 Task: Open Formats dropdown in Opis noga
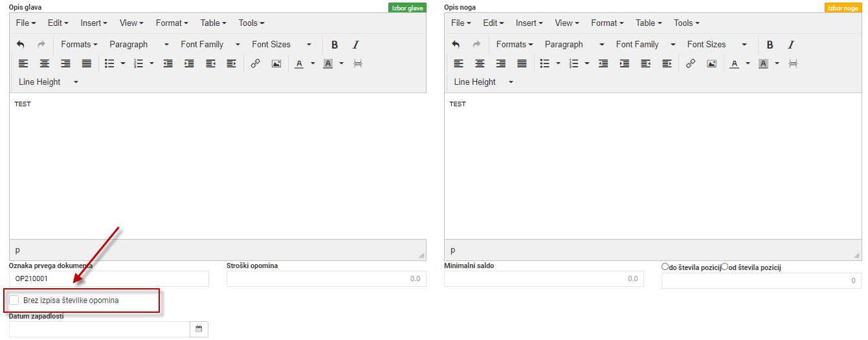click(515, 45)
